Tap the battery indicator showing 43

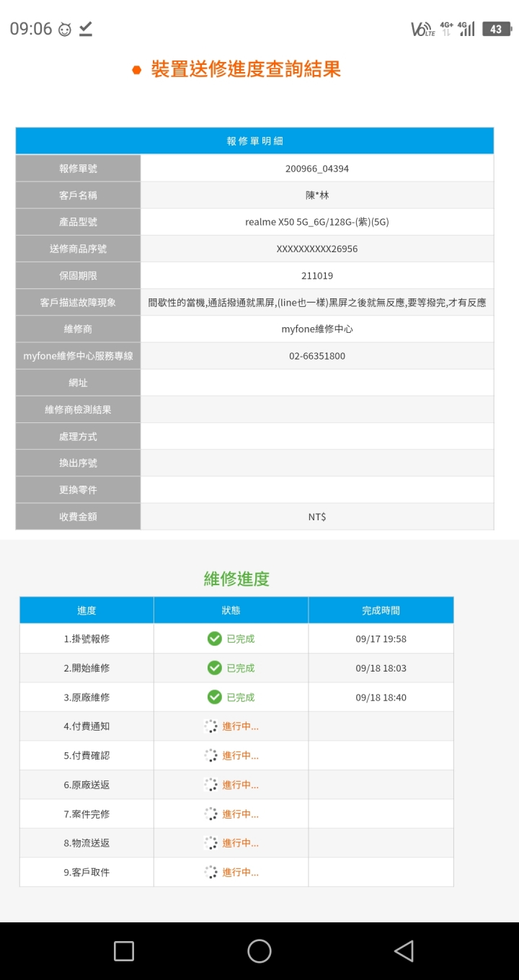496,29
